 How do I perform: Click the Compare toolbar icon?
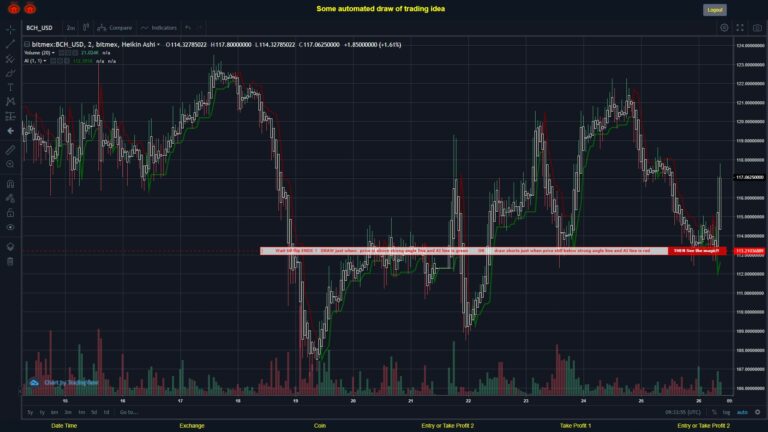[x=115, y=27]
